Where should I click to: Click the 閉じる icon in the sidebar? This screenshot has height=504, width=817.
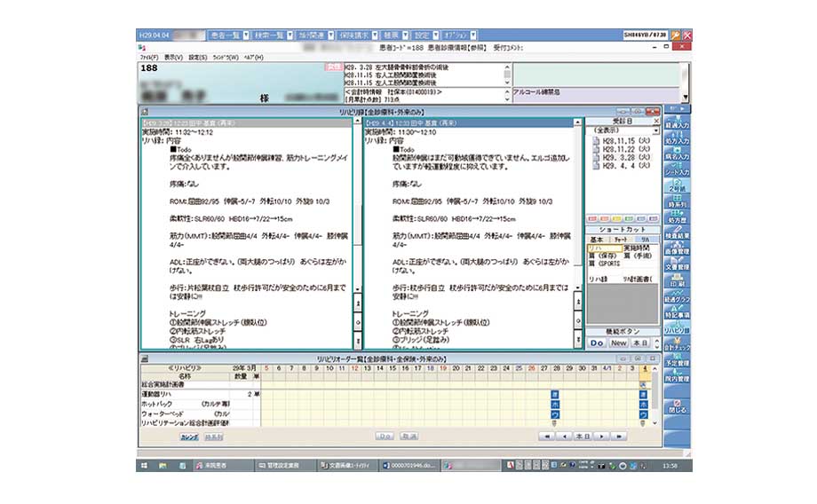tap(678, 411)
